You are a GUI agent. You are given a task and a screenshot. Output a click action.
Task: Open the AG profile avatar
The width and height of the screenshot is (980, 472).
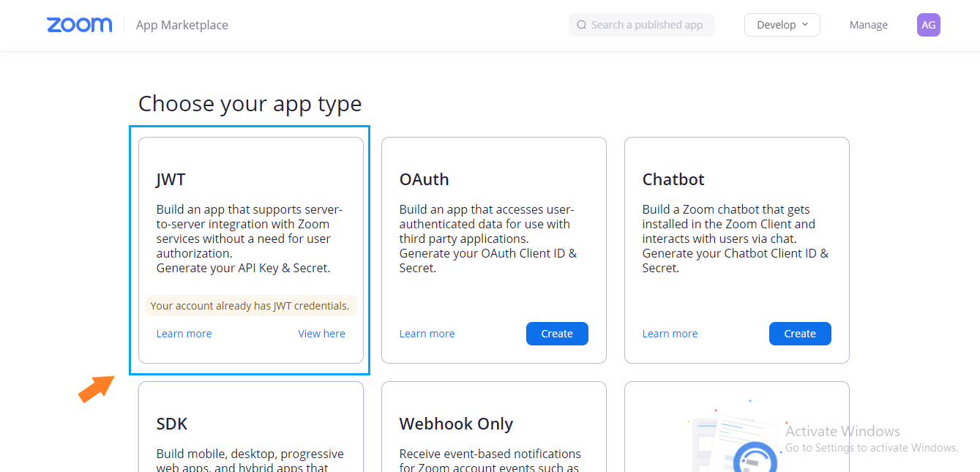click(928, 25)
